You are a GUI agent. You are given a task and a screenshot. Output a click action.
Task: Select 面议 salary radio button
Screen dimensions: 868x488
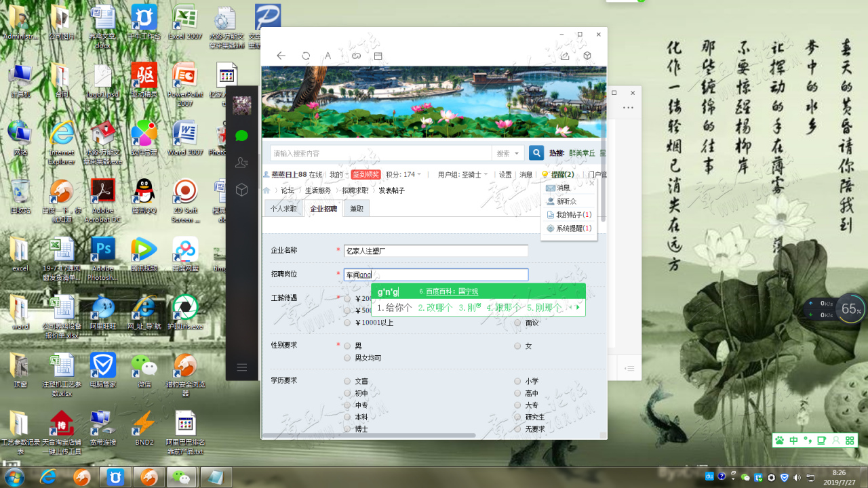[517, 323]
